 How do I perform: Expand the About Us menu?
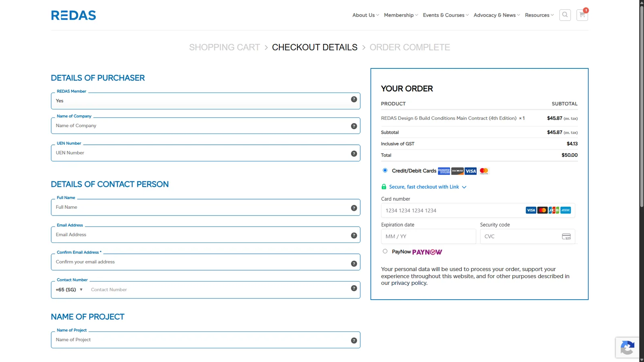365,15
